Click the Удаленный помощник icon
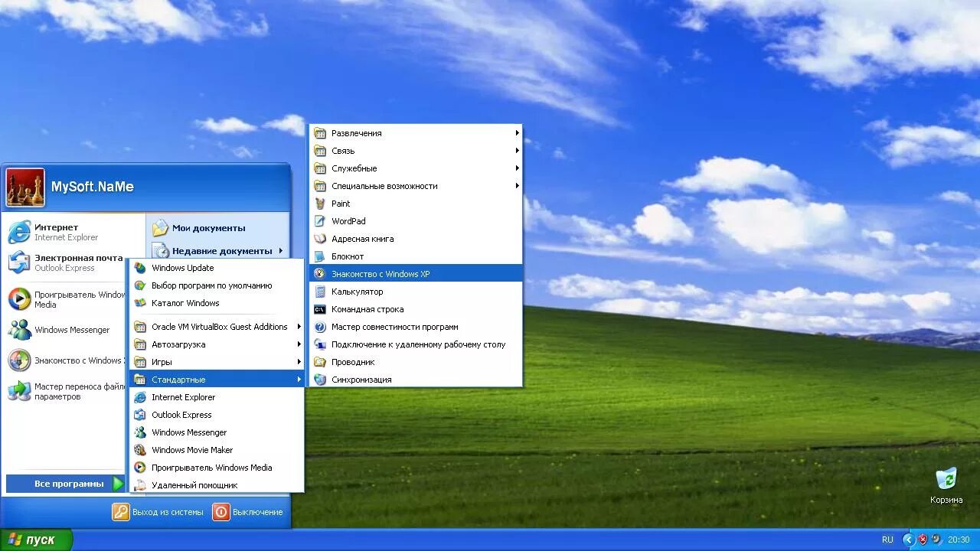The width and height of the screenshot is (980, 551). tap(140, 485)
